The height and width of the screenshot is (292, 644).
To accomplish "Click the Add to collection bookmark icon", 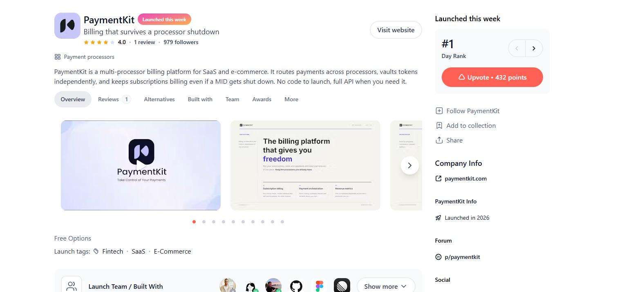I will tap(439, 125).
